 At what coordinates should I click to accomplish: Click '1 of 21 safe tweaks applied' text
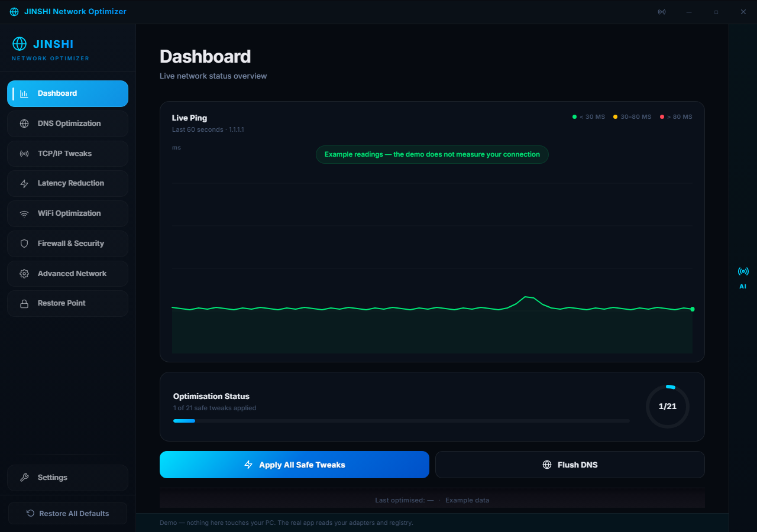point(215,408)
